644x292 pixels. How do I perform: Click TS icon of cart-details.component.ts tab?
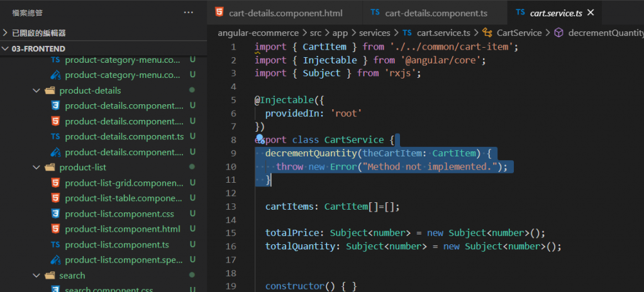pyautogui.click(x=375, y=13)
